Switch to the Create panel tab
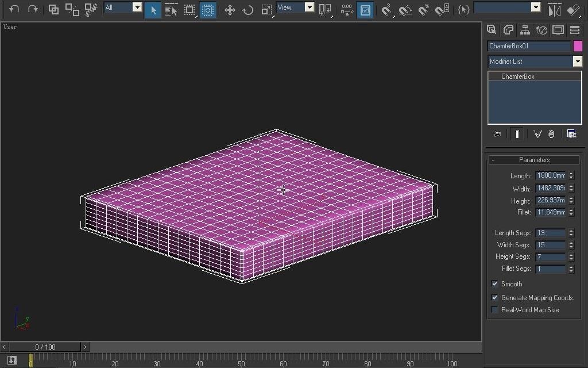Viewport: 588px width, 368px height. (492, 29)
